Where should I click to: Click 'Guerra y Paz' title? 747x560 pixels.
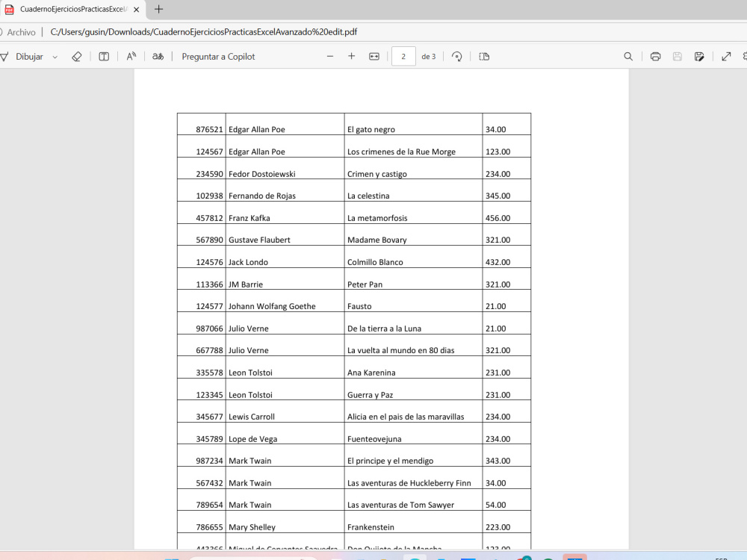click(x=370, y=395)
